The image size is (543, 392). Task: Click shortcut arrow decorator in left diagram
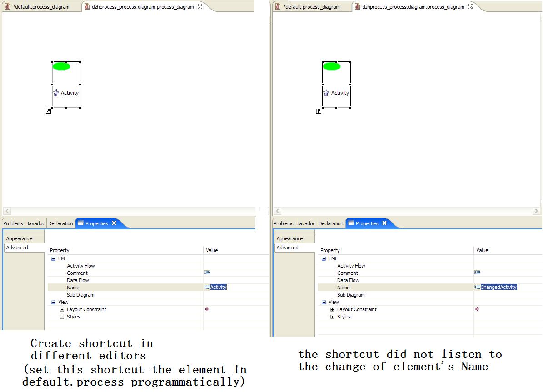(49, 111)
